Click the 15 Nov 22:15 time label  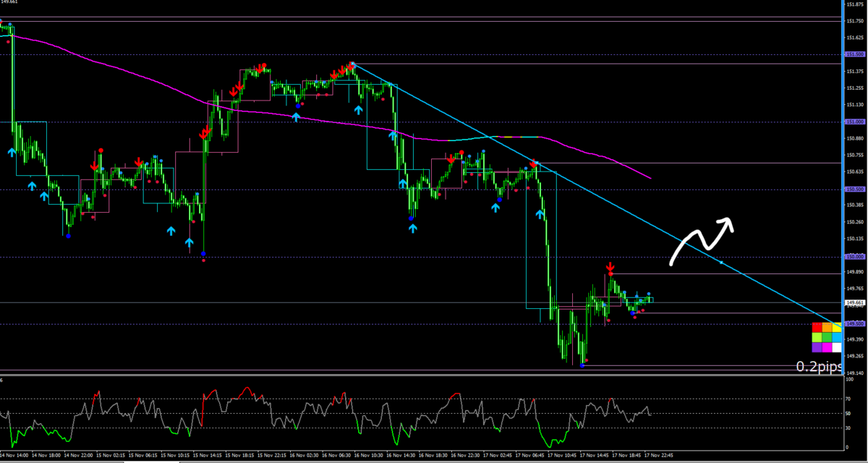coord(272,456)
